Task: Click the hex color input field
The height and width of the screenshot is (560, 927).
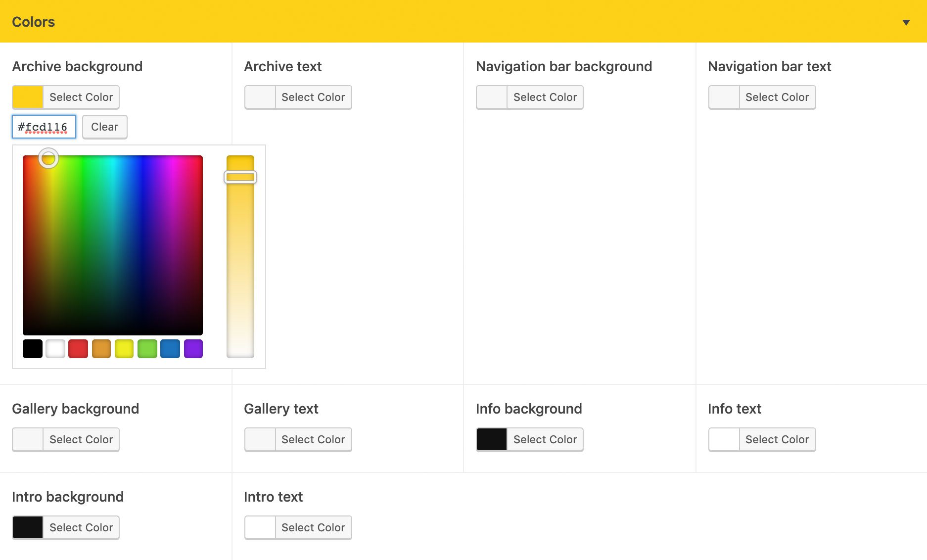Action: tap(44, 127)
